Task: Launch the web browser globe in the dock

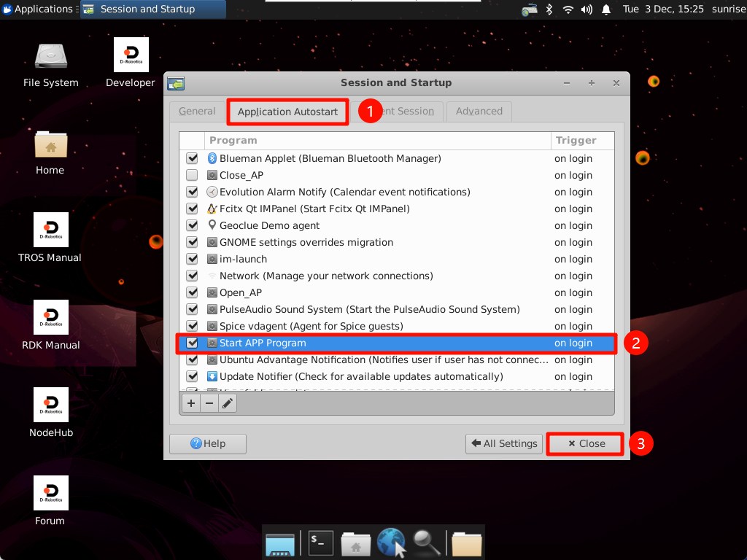Action: tap(391, 542)
